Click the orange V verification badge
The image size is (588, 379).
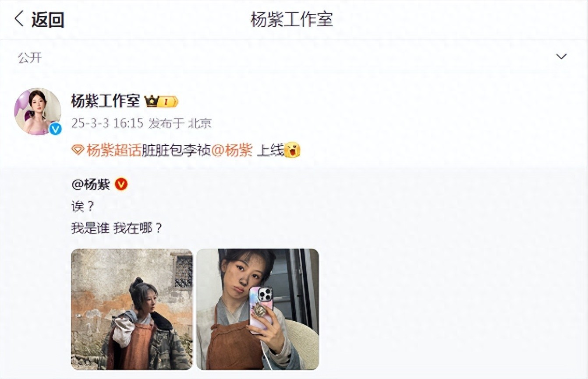121,185
